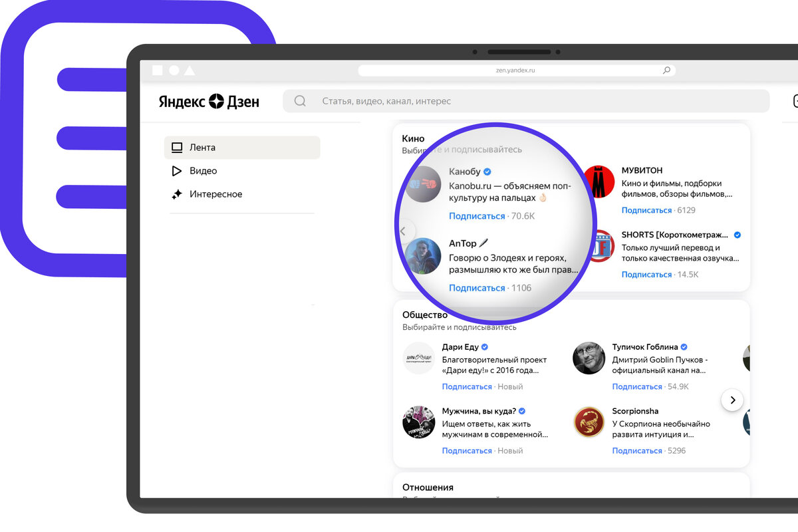Image resolution: width=798 pixels, height=532 pixels.
Task: Click the triangle browser window button
Action: (190, 70)
